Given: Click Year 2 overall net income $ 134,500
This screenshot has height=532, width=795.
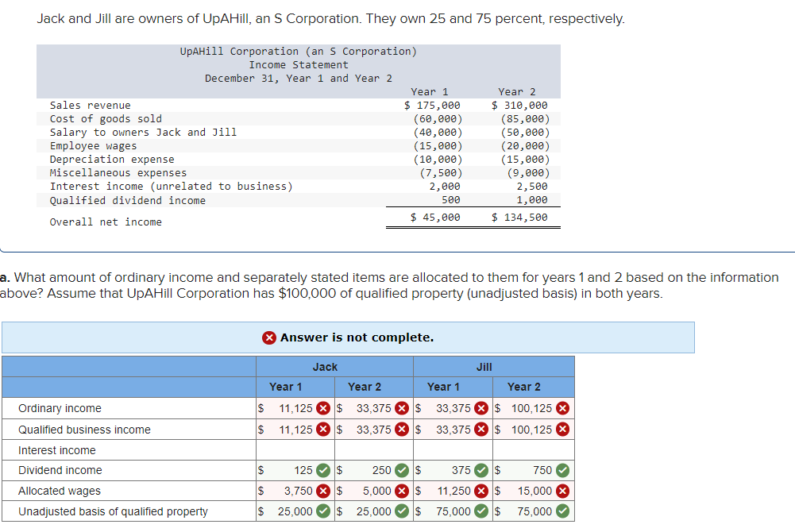Looking at the screenshot, I should 519,218.
